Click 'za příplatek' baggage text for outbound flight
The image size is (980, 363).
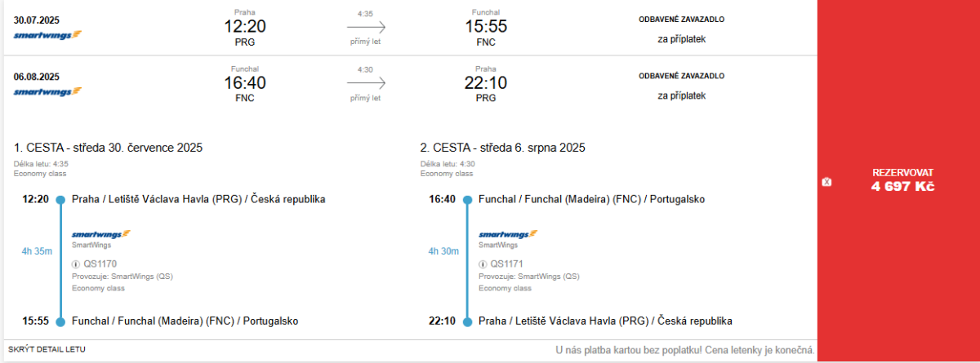point(681,38)
